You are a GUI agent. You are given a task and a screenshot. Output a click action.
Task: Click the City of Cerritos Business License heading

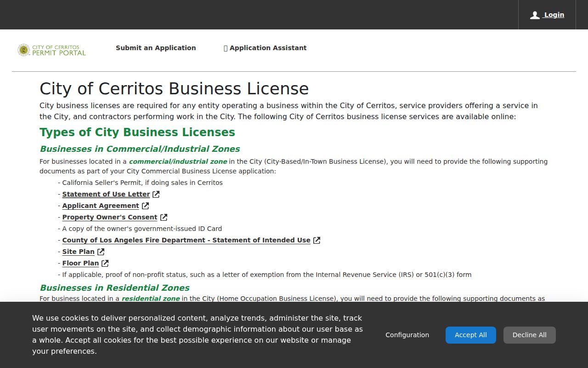(174, 88)
